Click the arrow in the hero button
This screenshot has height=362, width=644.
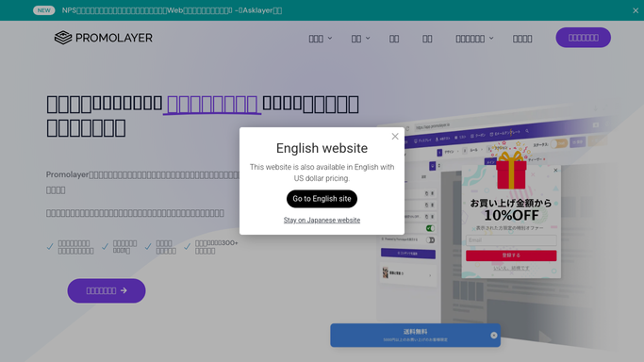coord(124,290)
